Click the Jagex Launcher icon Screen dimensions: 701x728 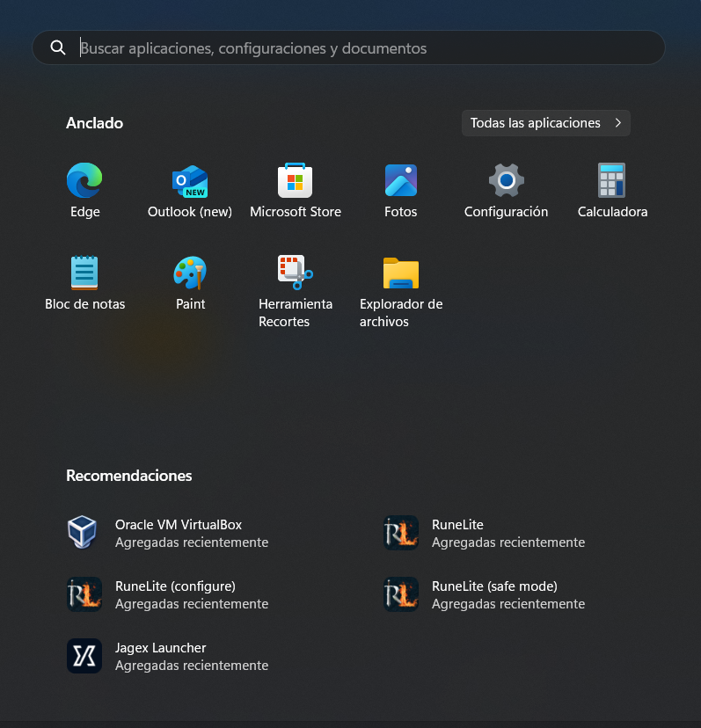click(x=84, y=656)
